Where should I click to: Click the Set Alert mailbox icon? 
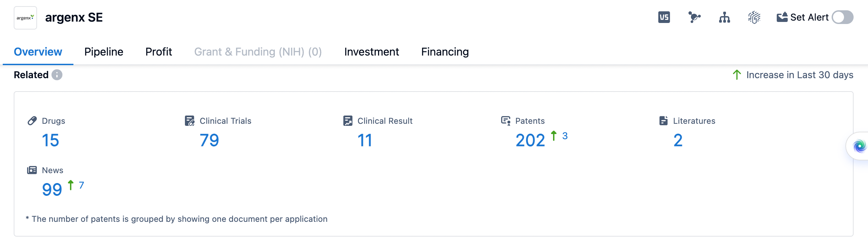click(x=782, y=17)
